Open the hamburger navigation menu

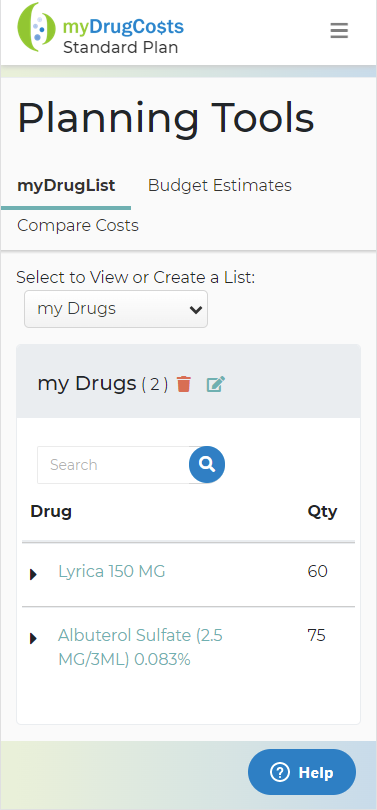[x=339, y=30]
